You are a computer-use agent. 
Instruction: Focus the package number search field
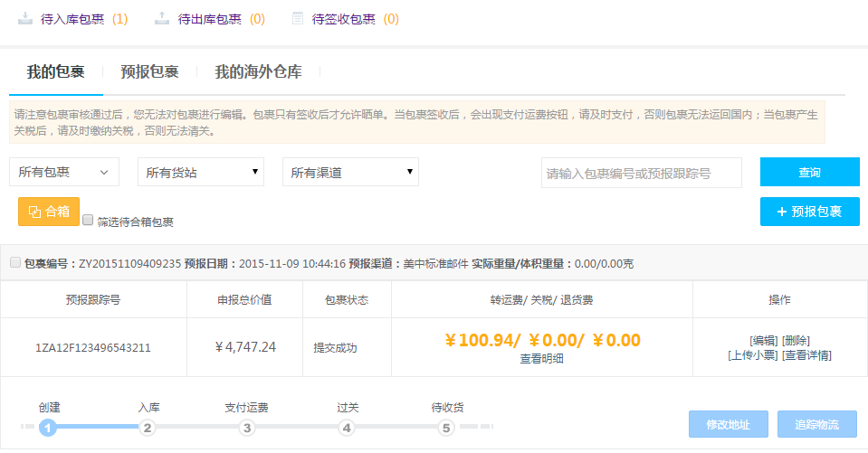click(641, 173)
